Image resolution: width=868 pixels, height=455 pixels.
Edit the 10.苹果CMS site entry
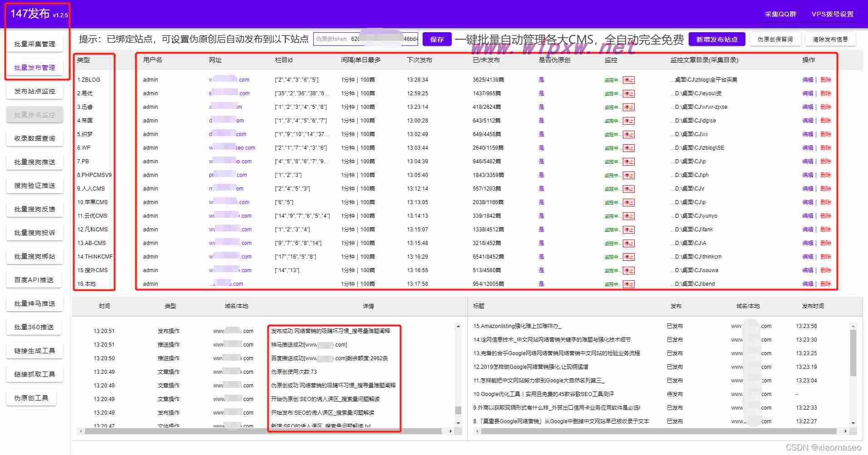(x=808, y=202)
